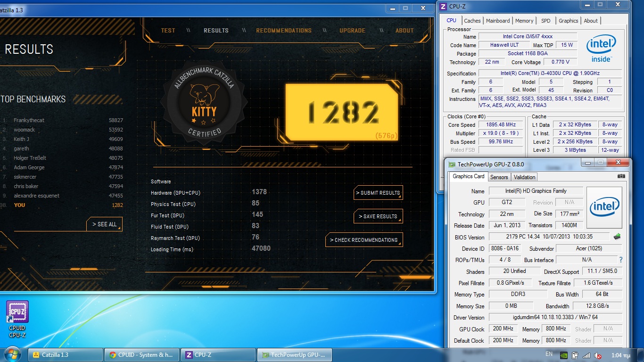Open the CPUID CPU-Z desktop shortcut
Screen dimensions: 644x362
[17, 319]
